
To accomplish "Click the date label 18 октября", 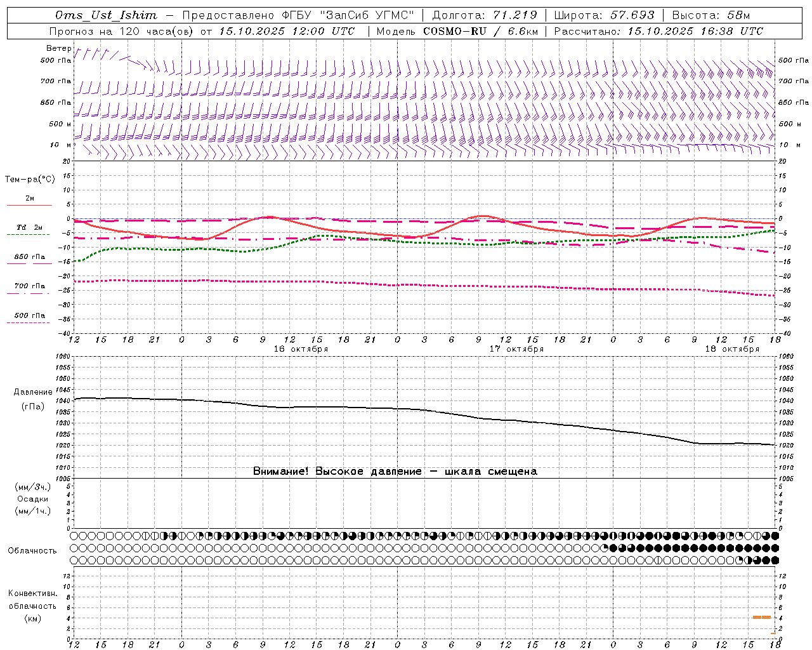I will click(732, 349).
